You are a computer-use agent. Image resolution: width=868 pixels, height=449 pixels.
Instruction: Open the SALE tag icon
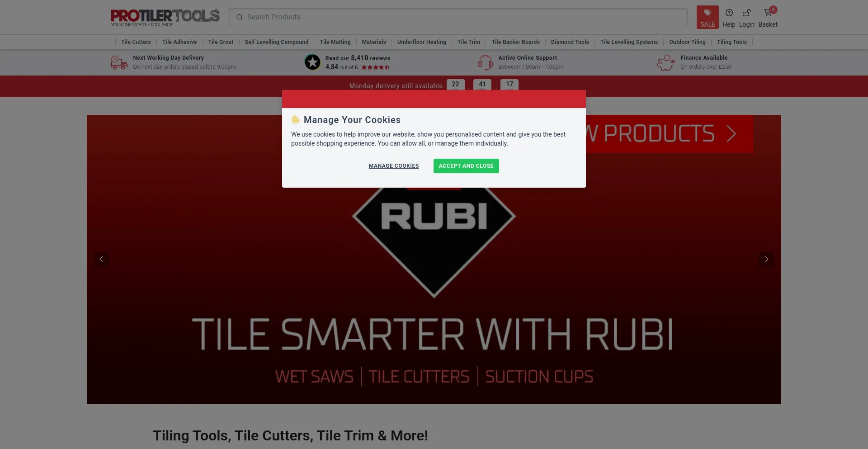[707, 13]
